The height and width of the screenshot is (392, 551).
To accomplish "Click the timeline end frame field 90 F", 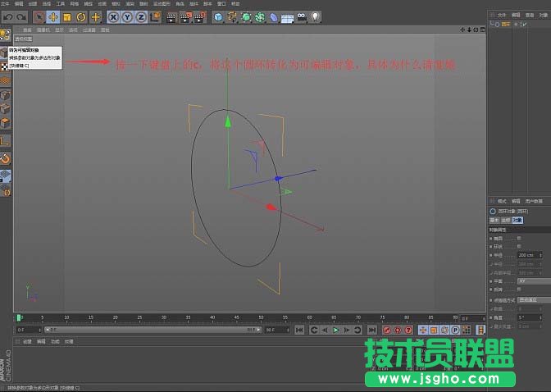I will 275,330.
